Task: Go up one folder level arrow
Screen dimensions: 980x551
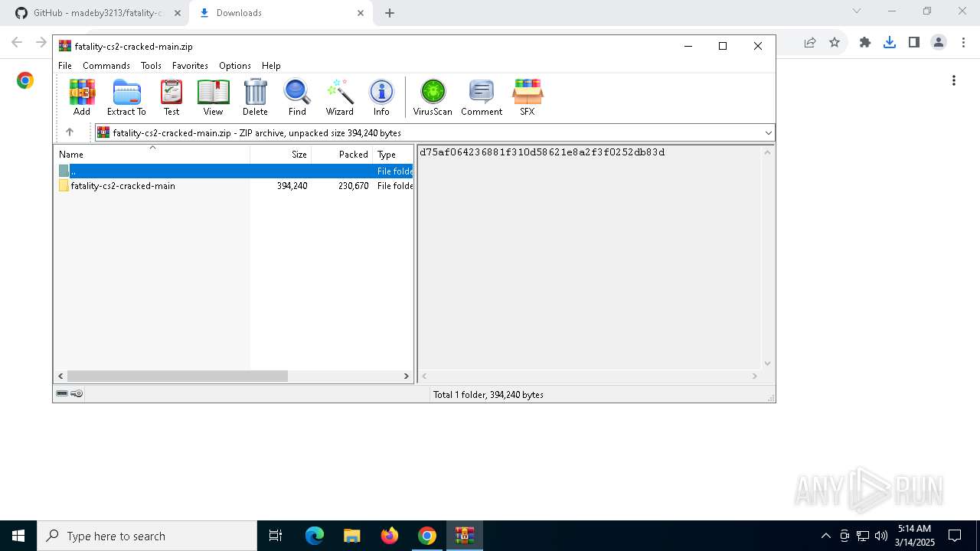Action: tap(70, 132)
